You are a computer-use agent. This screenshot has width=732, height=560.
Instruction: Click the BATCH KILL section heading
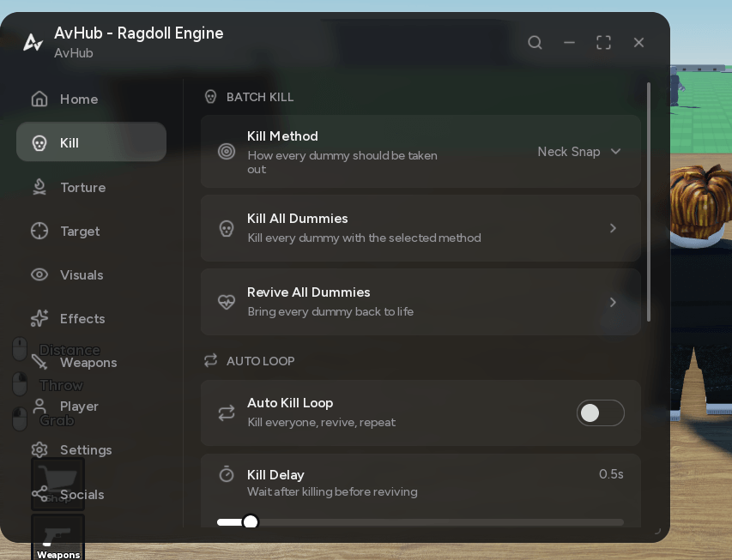coord(260,97)
